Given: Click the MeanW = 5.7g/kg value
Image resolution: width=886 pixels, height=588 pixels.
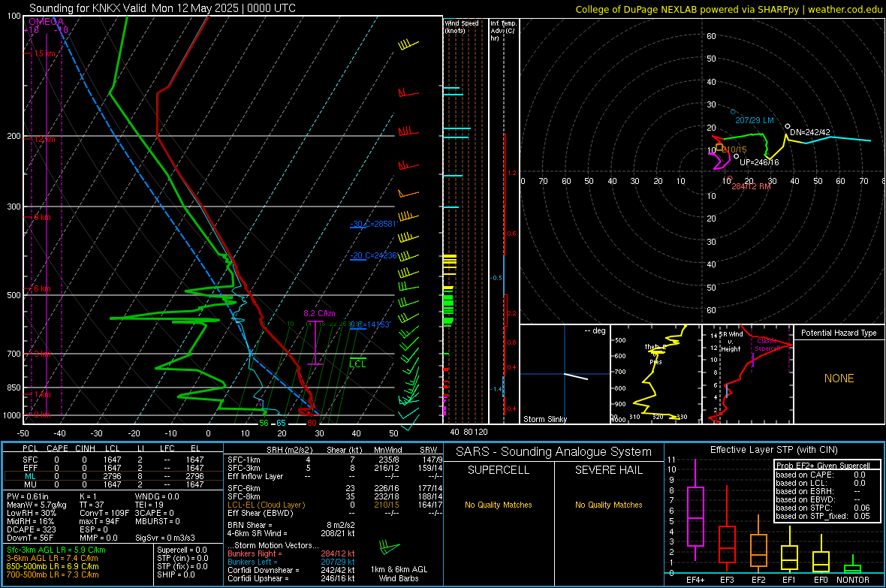Looking at the screenshot, I should 36,505.
